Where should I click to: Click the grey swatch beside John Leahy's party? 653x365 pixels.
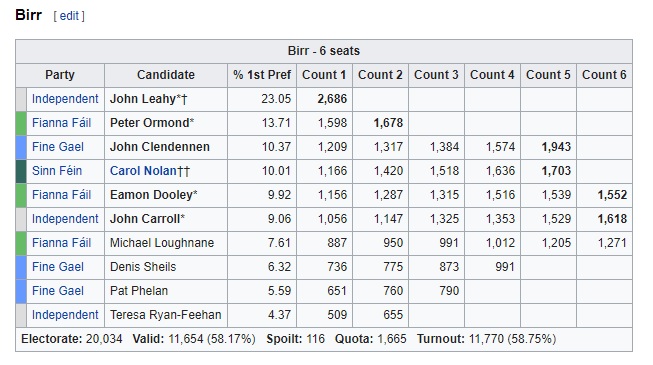(x=21, y=99)
